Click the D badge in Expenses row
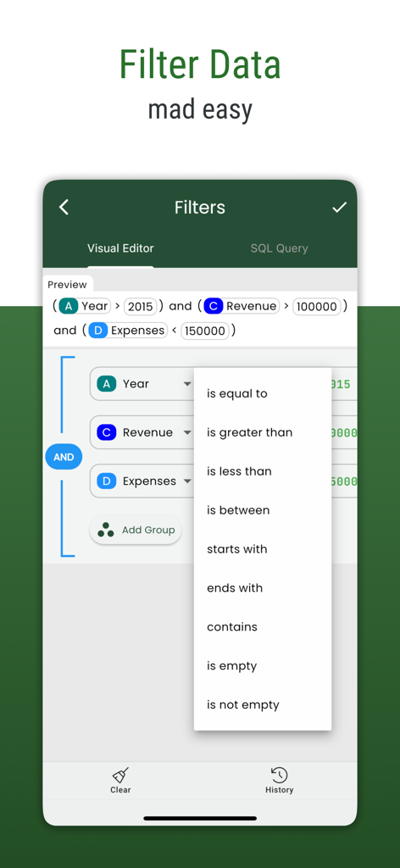 click(106, 481)
